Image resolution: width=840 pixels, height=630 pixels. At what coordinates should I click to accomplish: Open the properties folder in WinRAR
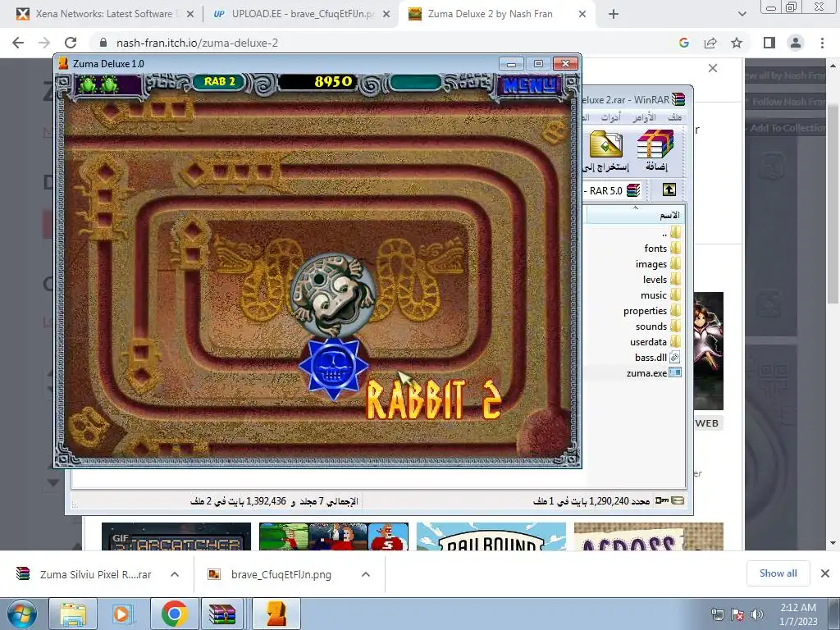pos(652,311)
